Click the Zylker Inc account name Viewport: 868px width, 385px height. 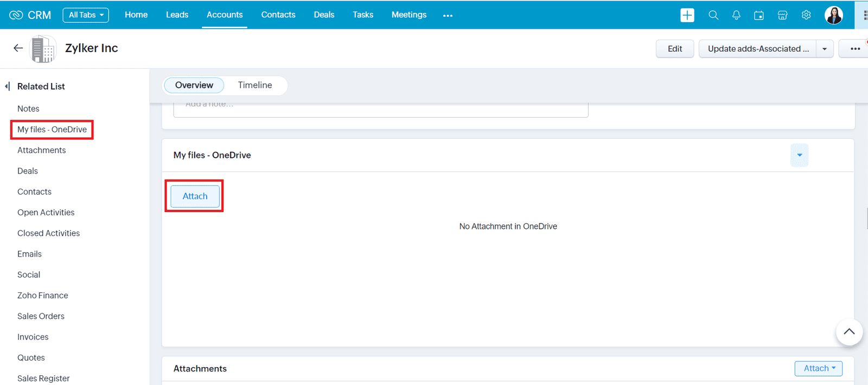coord(92,48)
